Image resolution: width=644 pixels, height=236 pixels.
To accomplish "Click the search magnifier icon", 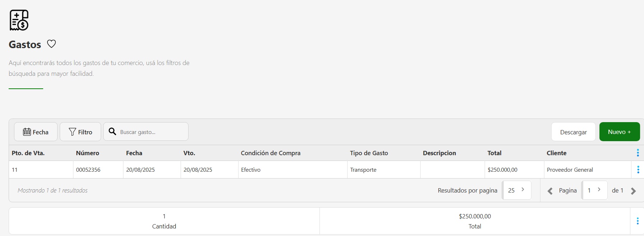I will pos(112,131).
